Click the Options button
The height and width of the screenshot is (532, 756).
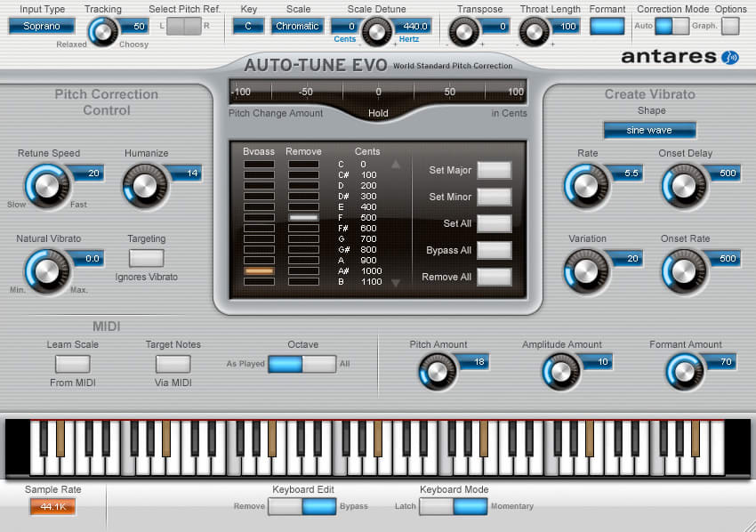730,26
